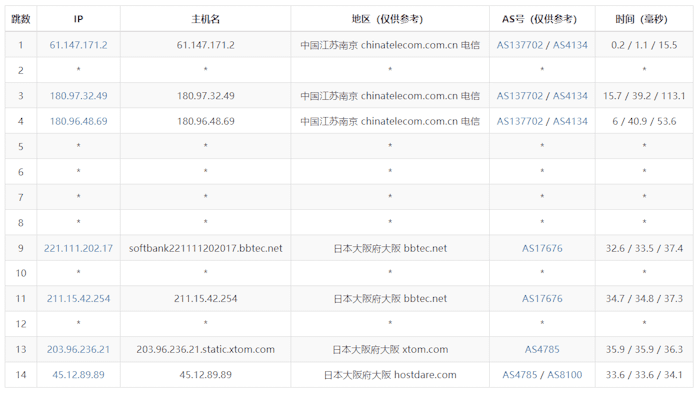Select IP link 221.111.202.17
The width and height of the screenshot is (700, 393).
click(x=78, y=248)
